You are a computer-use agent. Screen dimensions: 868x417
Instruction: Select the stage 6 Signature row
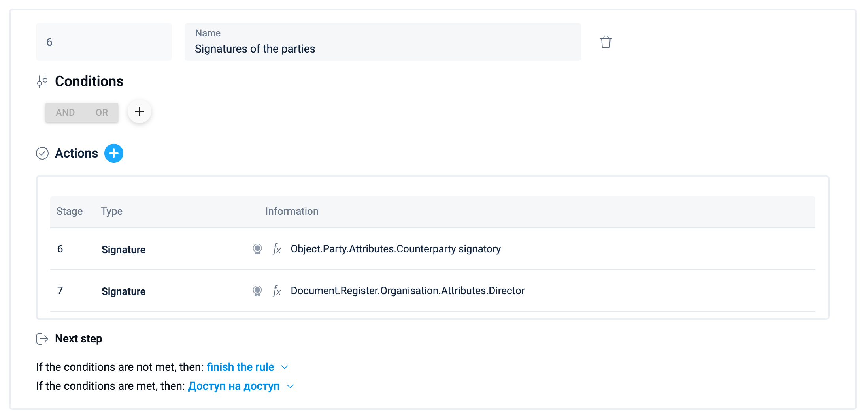click(x=123, y=250)
